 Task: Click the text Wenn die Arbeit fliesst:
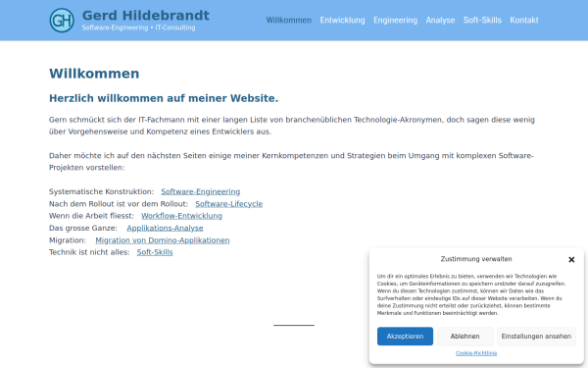tap(91, 216)
